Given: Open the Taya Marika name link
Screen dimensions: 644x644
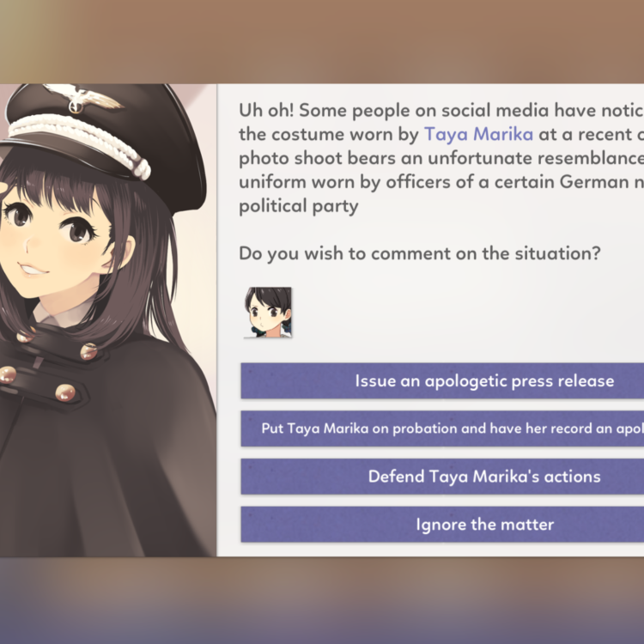Looking at the screenshot, I should click(478, 134).
